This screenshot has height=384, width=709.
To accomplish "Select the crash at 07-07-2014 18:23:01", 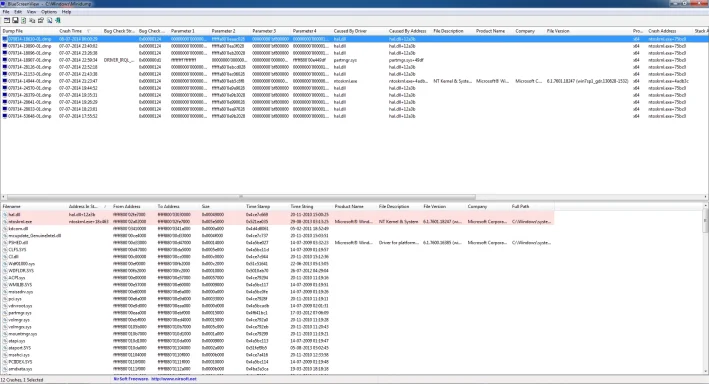I will click(354, 109).
